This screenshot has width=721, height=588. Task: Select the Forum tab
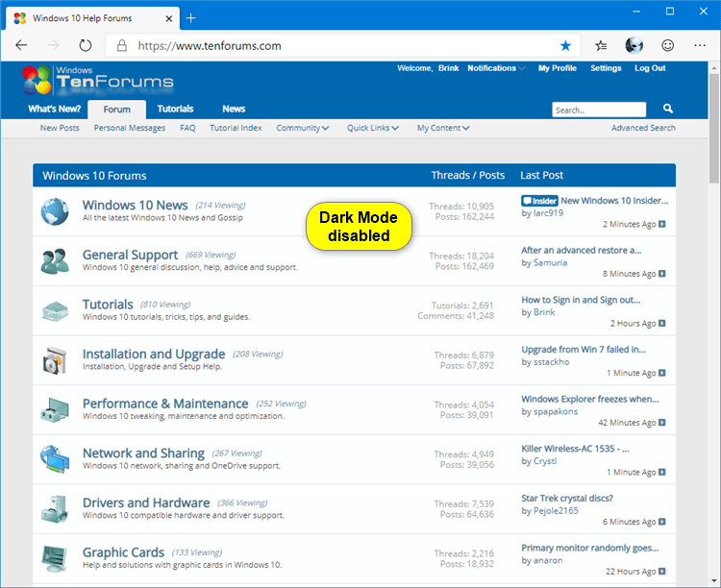(x=116, y=110)
